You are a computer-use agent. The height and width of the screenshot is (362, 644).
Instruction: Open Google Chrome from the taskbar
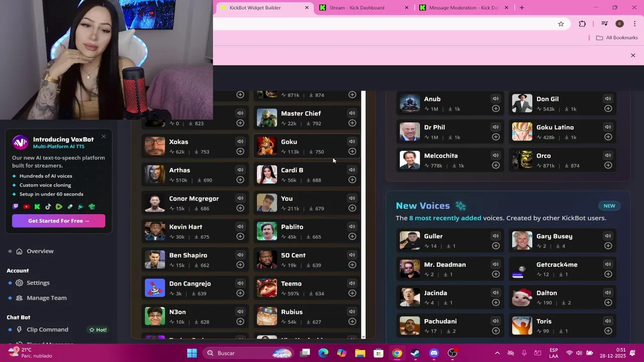coord(397,353)
